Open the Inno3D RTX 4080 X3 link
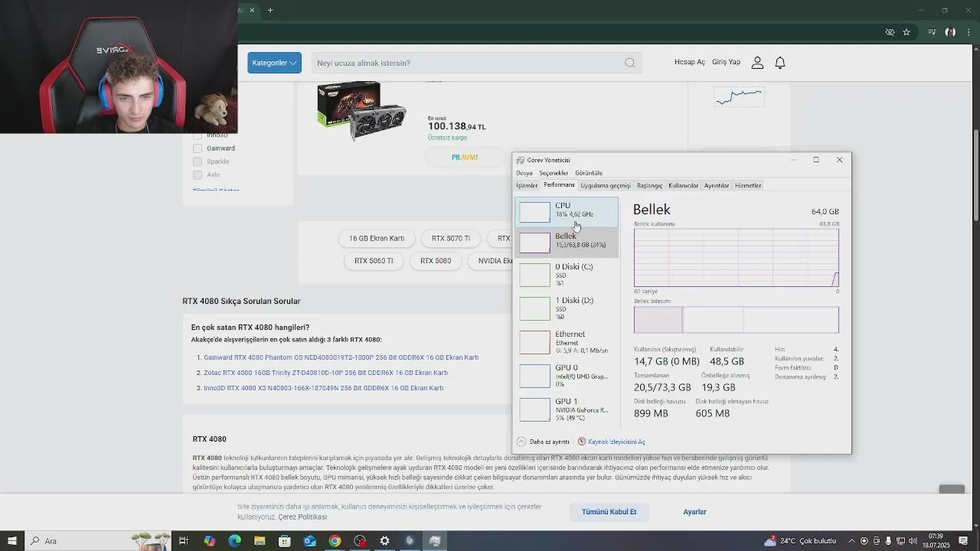 point(323,388)
